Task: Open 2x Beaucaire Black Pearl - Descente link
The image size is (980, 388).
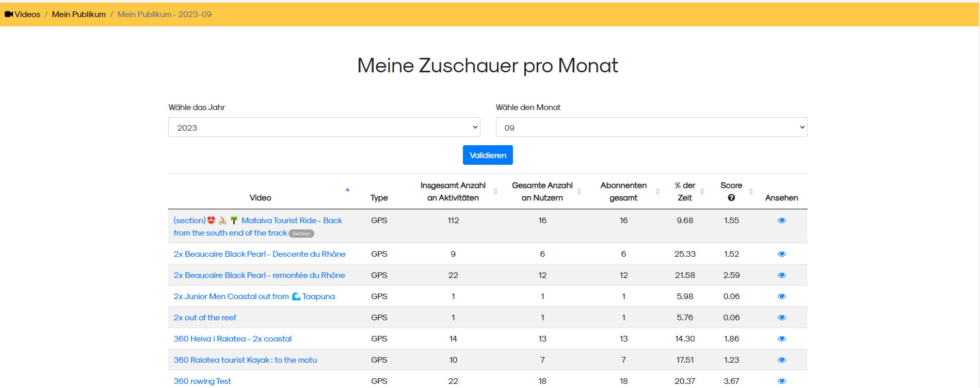Action: 260,254
